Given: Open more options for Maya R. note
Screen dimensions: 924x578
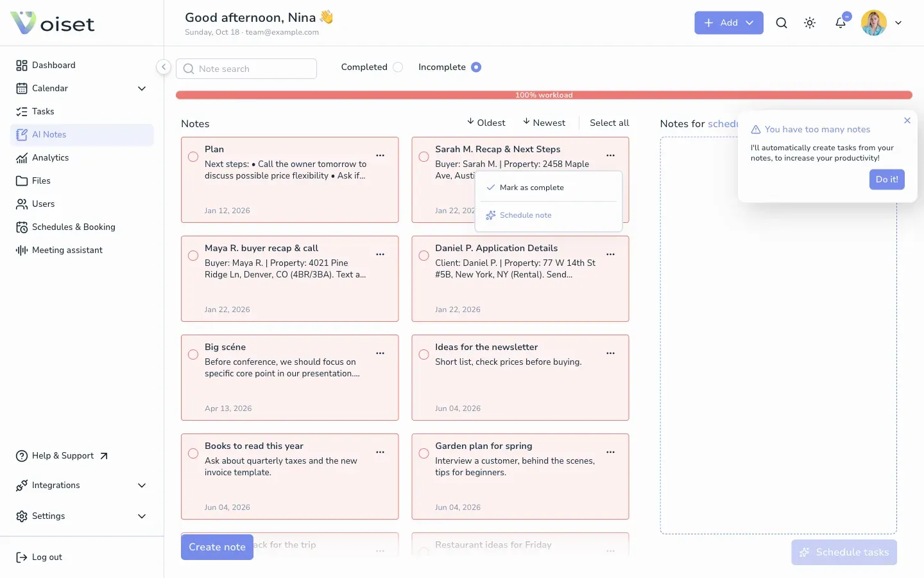Looking at the screenshot, I should tap(380, 254).
